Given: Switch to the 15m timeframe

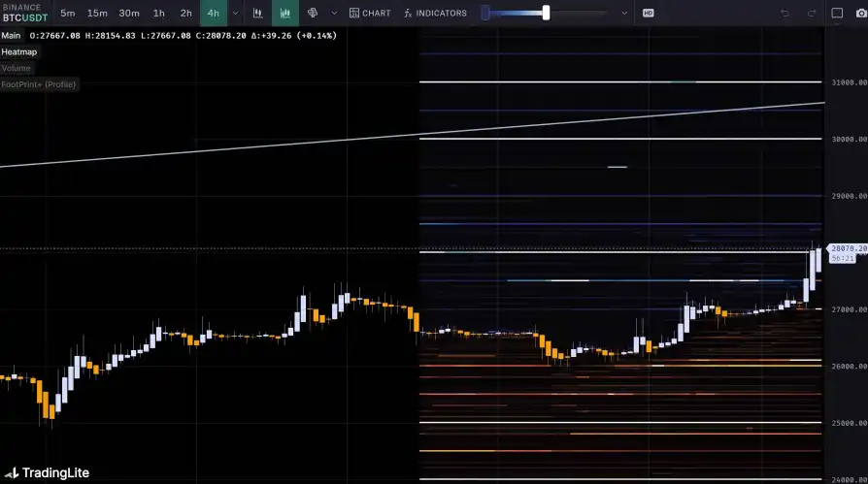Looking at the screenshot, I should point(97,13).
